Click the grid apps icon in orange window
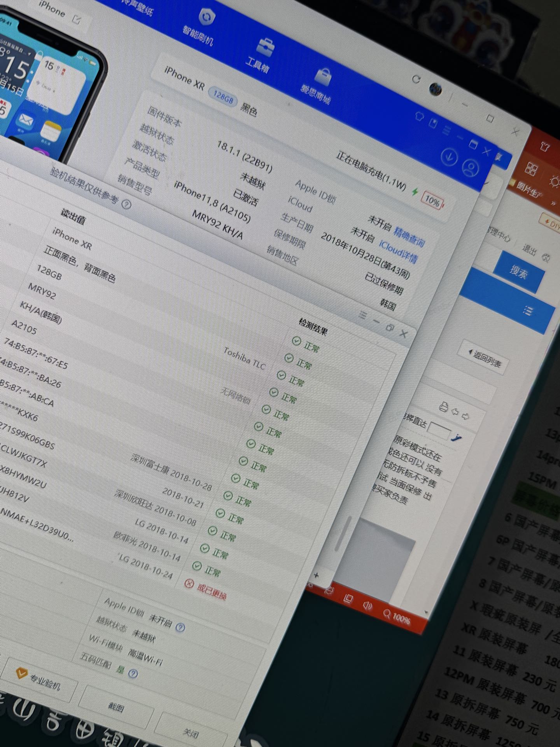The height and width of the screenshot is (747, 560). tap(530, 169)
